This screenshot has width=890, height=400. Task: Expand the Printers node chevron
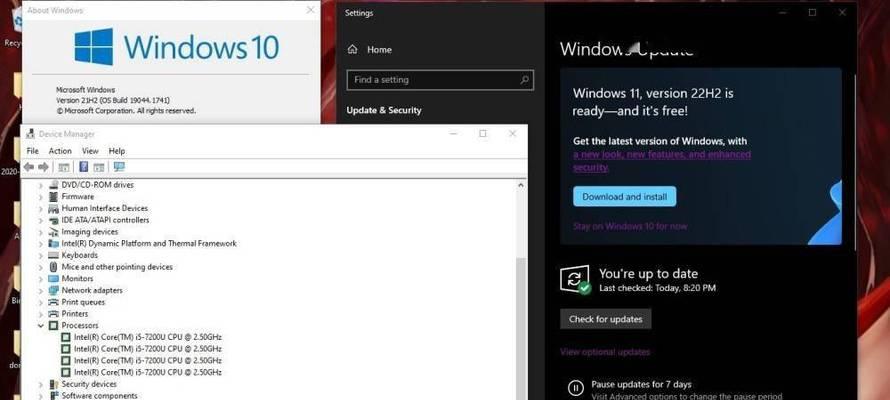pyautogui.click(x=40, y=314)
